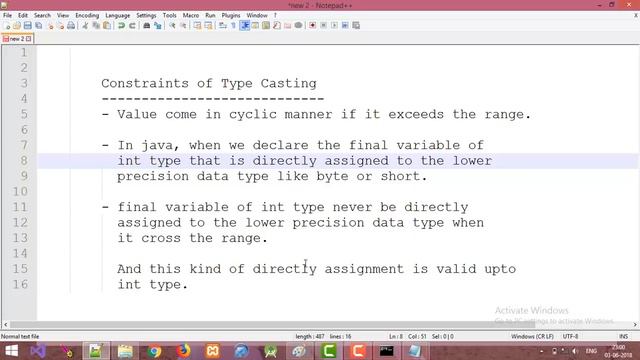This screenshot has width=640, height=360.
Task: Open the Macro menu
Action: click(191, 15)
